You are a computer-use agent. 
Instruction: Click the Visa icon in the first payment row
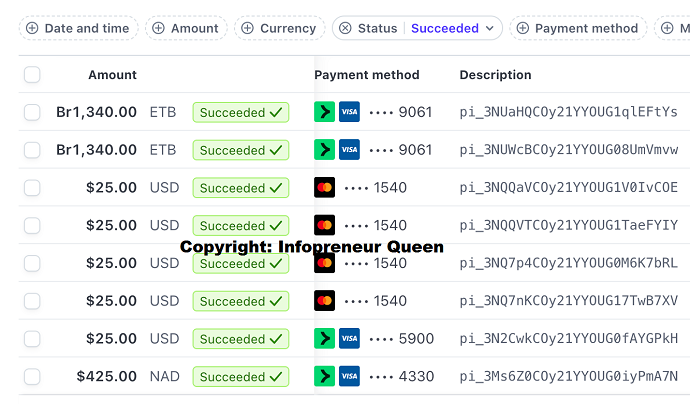pyautogui.click(x=349, y=112)
